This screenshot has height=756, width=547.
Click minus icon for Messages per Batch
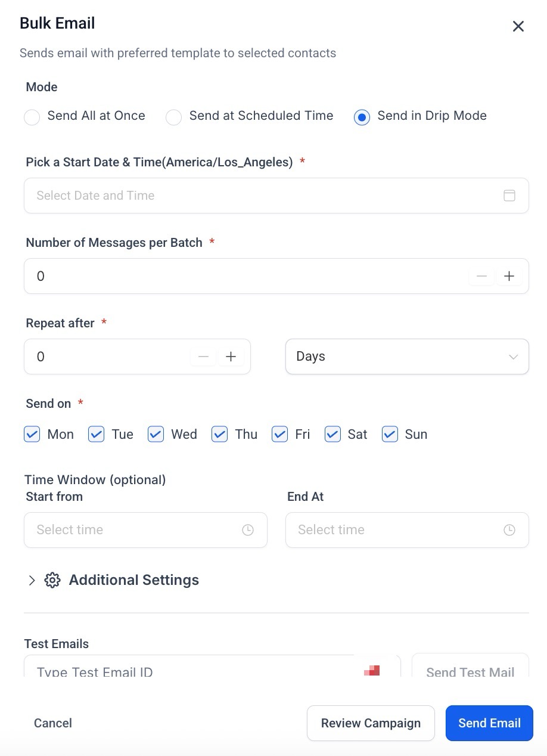click(x=481, y=276)
